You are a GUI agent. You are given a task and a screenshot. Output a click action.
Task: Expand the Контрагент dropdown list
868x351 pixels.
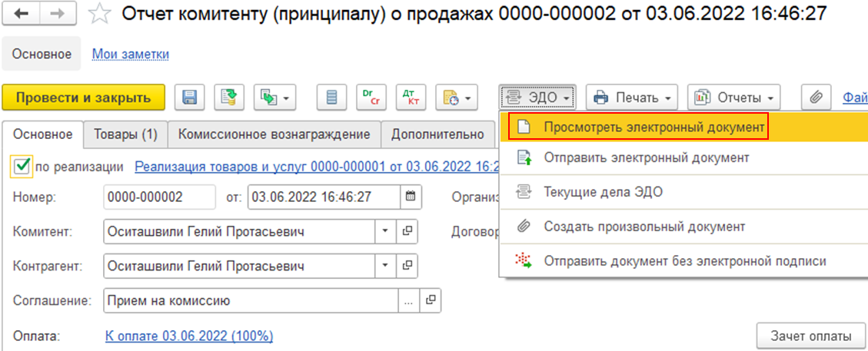pyautogui.click(x=385, y=267)
